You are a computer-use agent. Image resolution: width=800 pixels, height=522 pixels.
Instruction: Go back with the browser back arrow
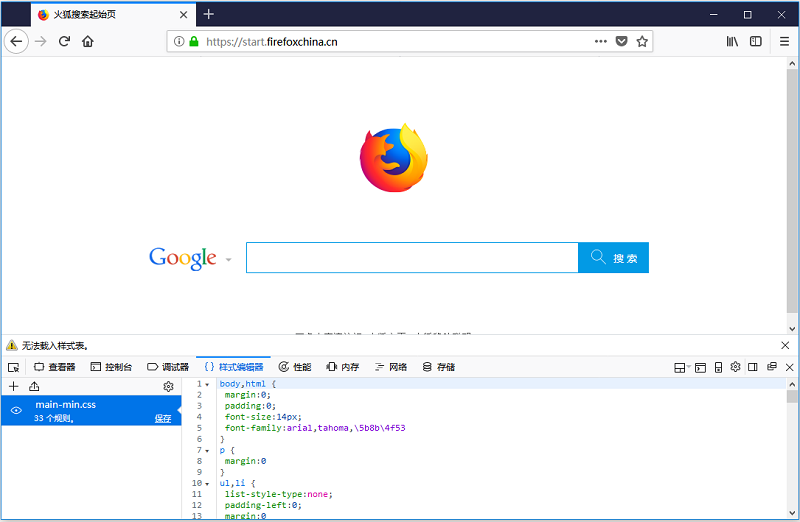pyautogui.click(x=16, y=41)
